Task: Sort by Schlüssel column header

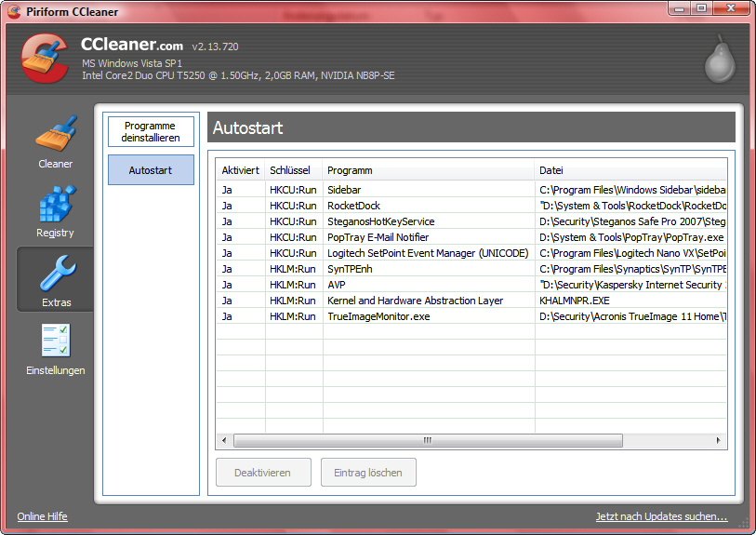Action: pyautogui.click(x=292, y=170)
